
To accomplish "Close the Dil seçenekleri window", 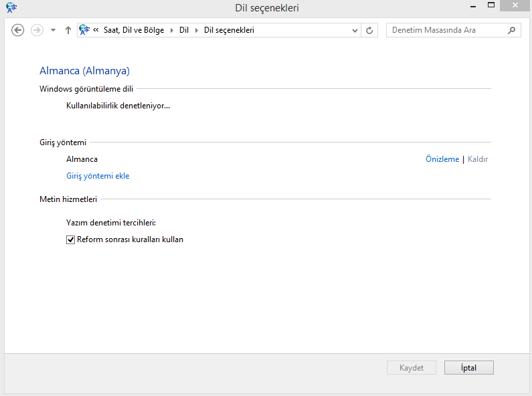I will tap(515, 5).
